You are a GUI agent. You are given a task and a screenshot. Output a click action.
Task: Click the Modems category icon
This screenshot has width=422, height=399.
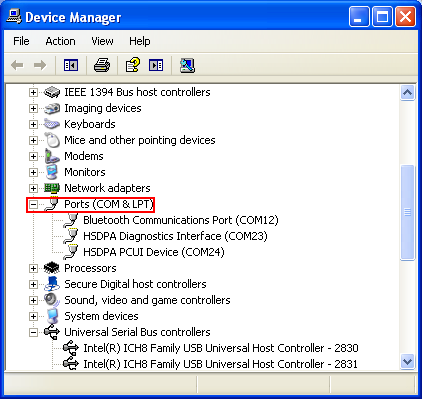[52, 156]
